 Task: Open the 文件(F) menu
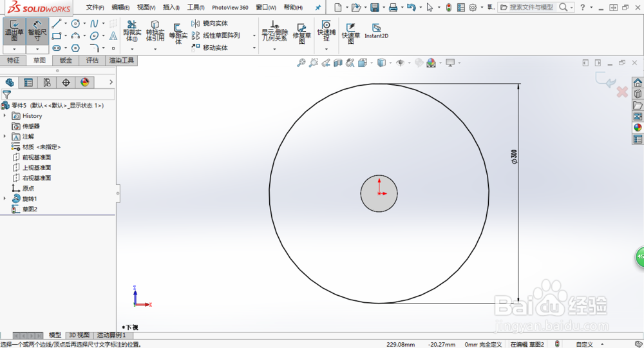tap(95, 7)
